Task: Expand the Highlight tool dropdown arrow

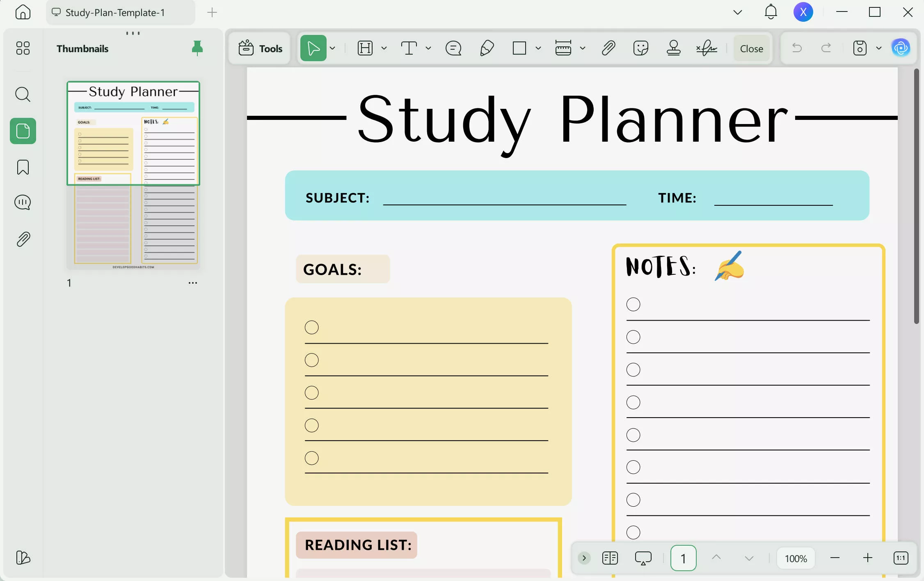Action: point(384,48)
